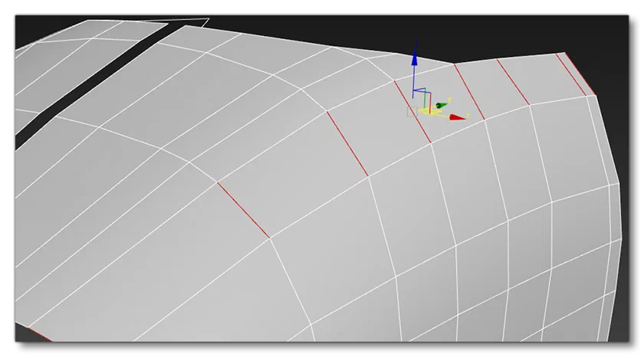644x357 pixels.
Task: Grab the blue Z-axis arrow of the move gizmo
Action: tap(415, 58)
